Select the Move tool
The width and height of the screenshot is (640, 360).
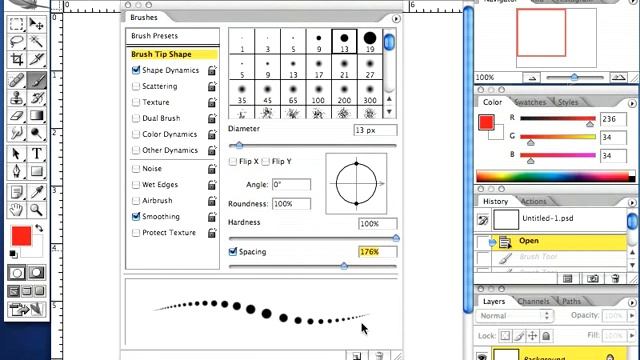coord(36,24)
